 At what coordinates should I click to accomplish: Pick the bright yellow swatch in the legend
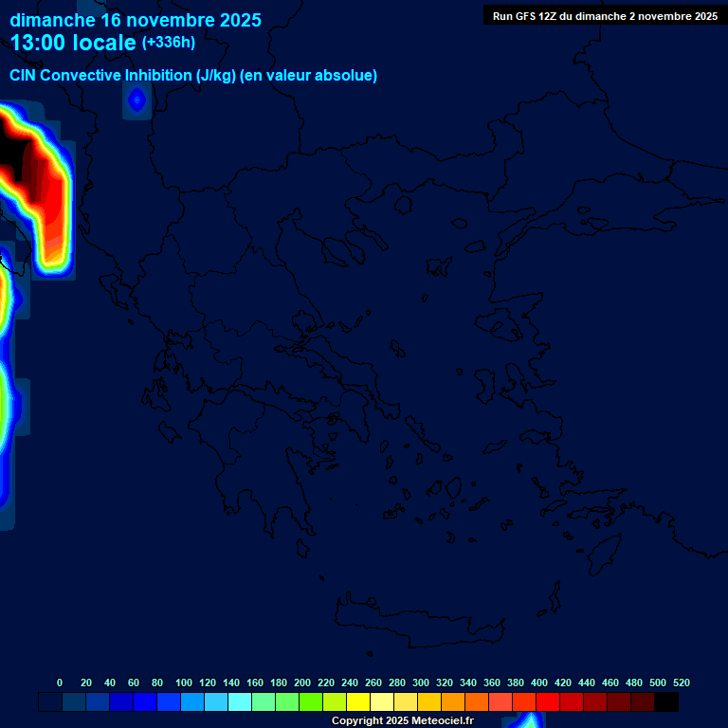(358, 702)
